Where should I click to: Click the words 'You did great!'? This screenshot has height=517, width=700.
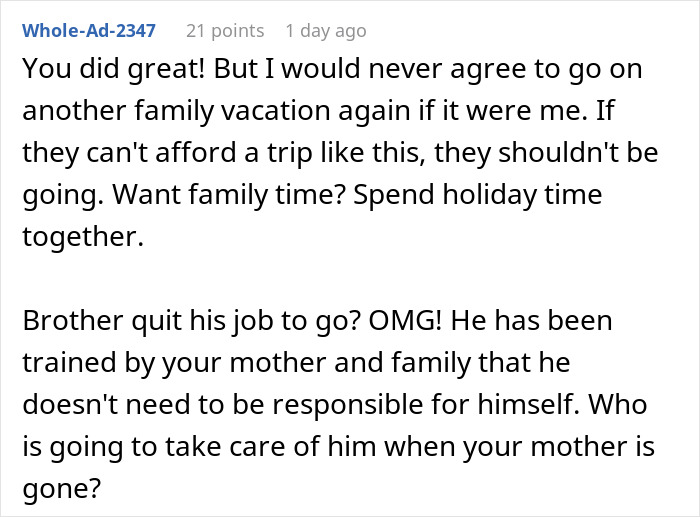113,68
